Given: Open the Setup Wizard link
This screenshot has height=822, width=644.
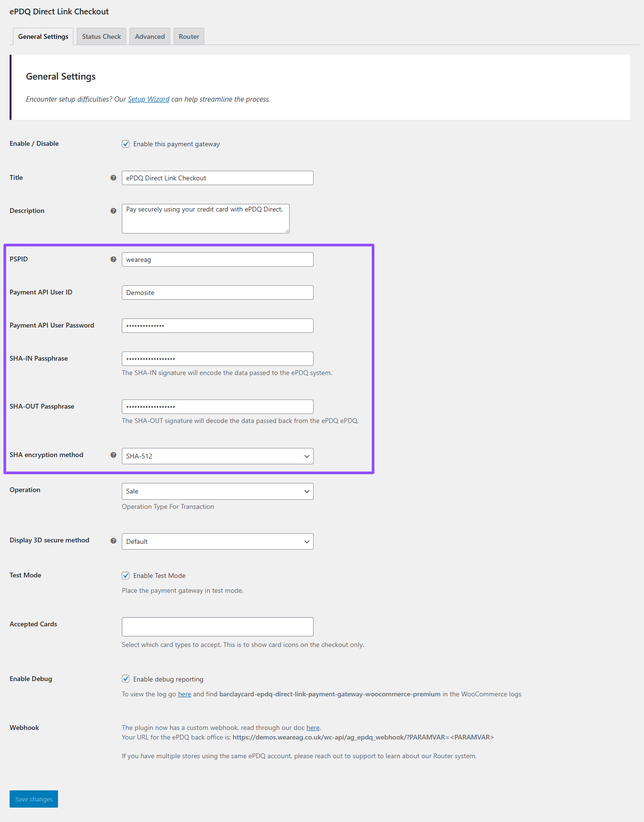Looking at the screenshot, I should (149, 99).
